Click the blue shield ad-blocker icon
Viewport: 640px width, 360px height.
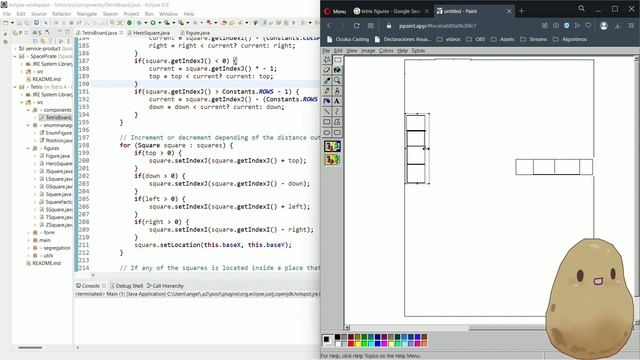point(567,26)
